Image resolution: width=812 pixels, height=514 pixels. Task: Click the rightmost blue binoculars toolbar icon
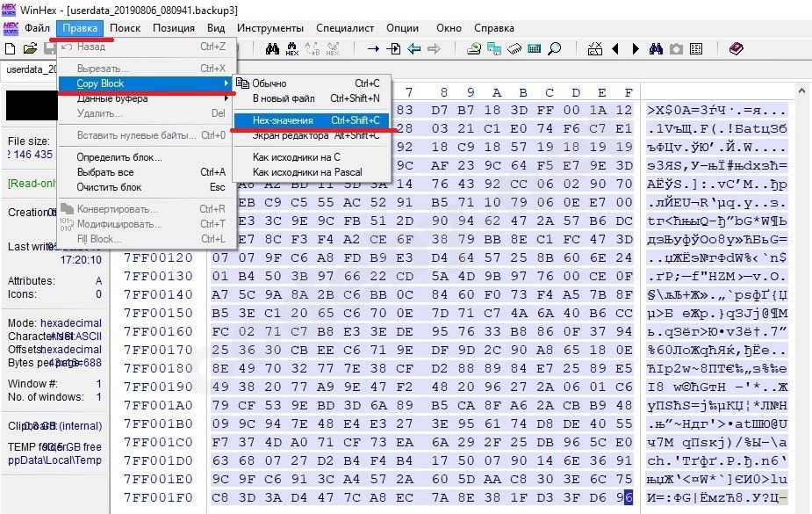656,48
